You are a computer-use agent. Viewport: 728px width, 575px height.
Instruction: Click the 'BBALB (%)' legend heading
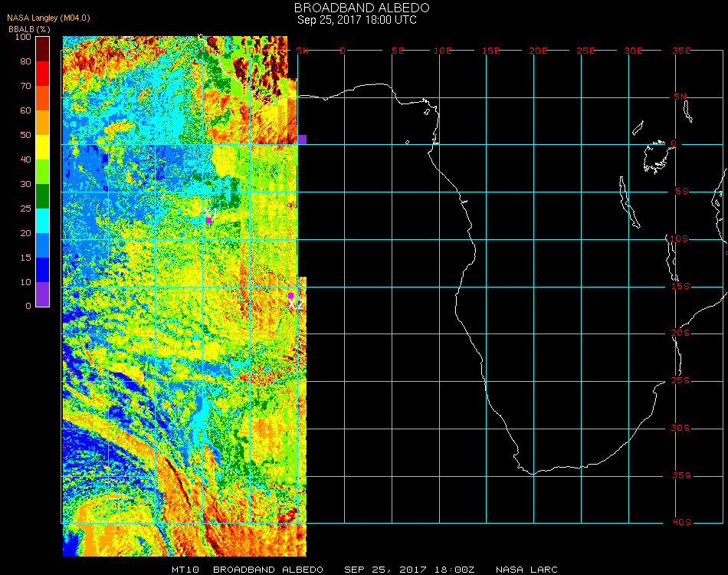(x=29, y=29)
